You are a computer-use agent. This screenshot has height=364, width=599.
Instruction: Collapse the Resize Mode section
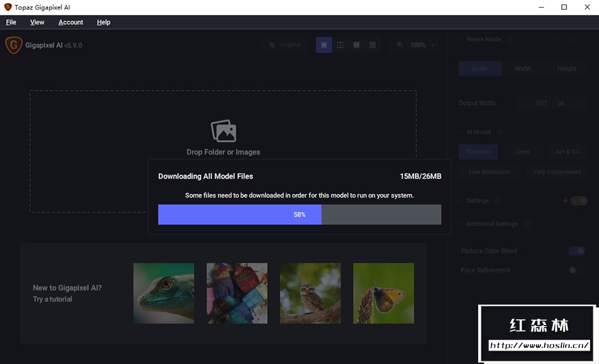(x=459, y=39)
